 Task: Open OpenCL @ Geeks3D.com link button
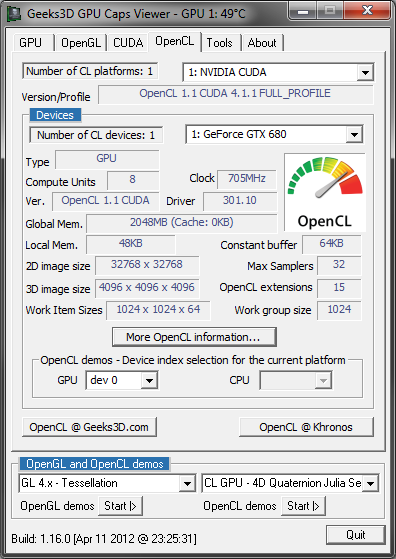click(x=89, y=427)
